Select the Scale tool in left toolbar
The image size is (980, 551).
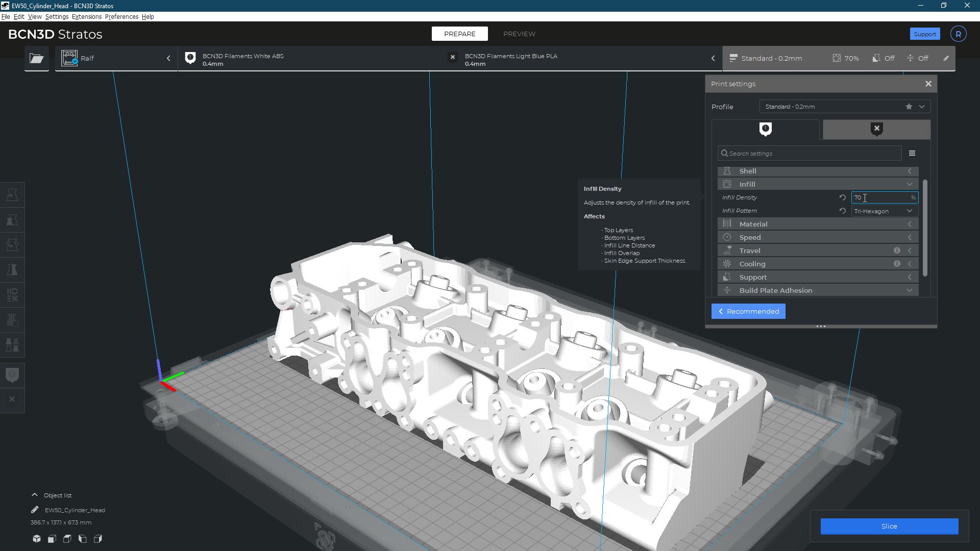(x=12, y=220)
